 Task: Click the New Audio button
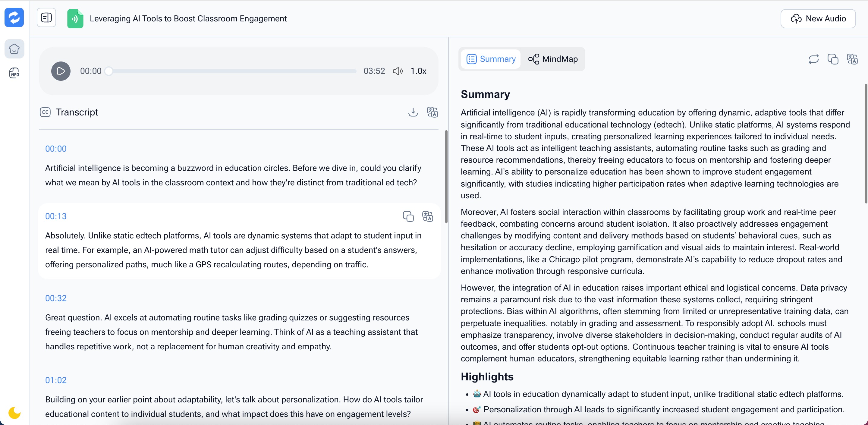click(818, 18)
